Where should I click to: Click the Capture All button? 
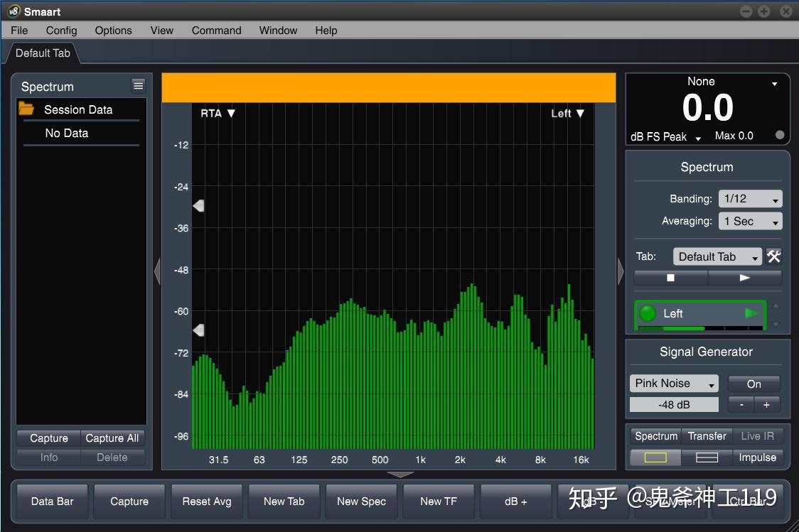click(x=112, y=438)
